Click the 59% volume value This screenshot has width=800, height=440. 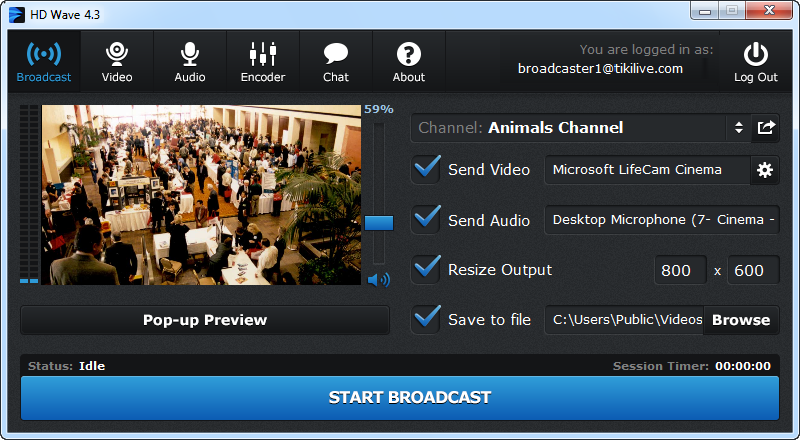click(379, 109)
